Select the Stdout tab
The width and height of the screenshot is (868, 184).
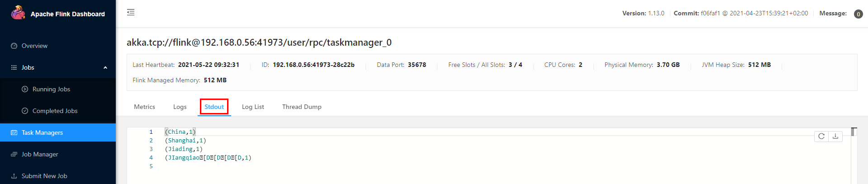coord(214,107)
